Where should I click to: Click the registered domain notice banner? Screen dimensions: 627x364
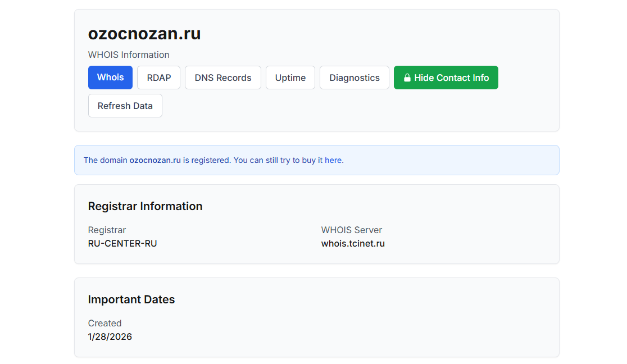click(316, 160)
